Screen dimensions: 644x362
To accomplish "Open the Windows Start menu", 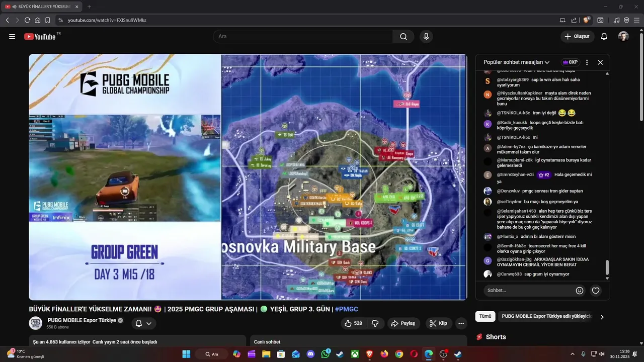I will click(186, 354).
